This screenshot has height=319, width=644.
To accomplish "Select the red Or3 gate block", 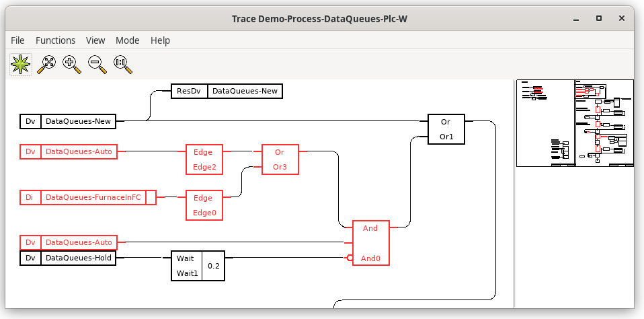I will pos(279,159).
